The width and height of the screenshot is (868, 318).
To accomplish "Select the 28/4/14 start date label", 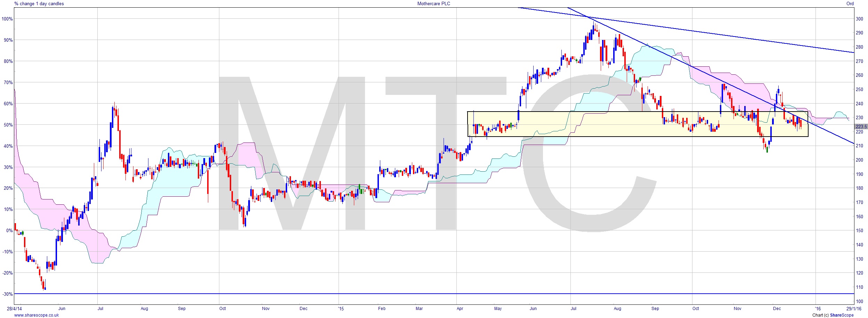I will pyautogui.click(x=15, y=309).
